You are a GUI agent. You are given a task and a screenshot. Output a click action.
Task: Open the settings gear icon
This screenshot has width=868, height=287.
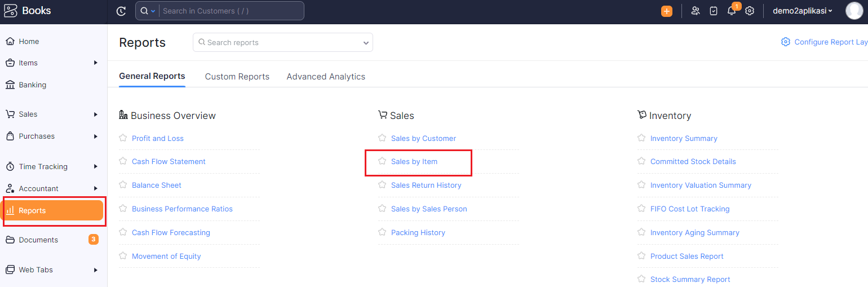[x=750, y=11]
